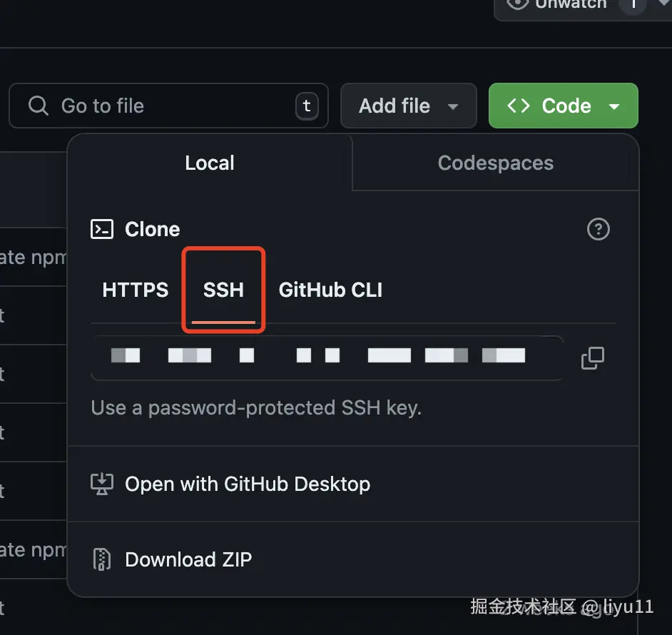Click the blurred SSH clone URL field
Screen dimensions: 672x635
coord(327,358)
